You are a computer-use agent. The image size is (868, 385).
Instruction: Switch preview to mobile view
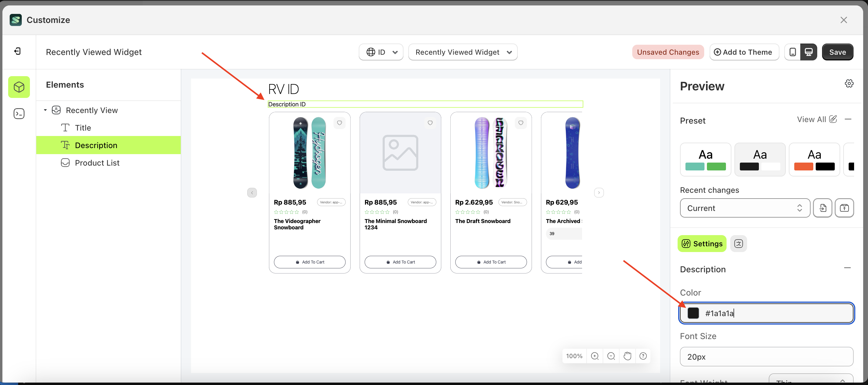pyautogui.click(x=792, y=52)
